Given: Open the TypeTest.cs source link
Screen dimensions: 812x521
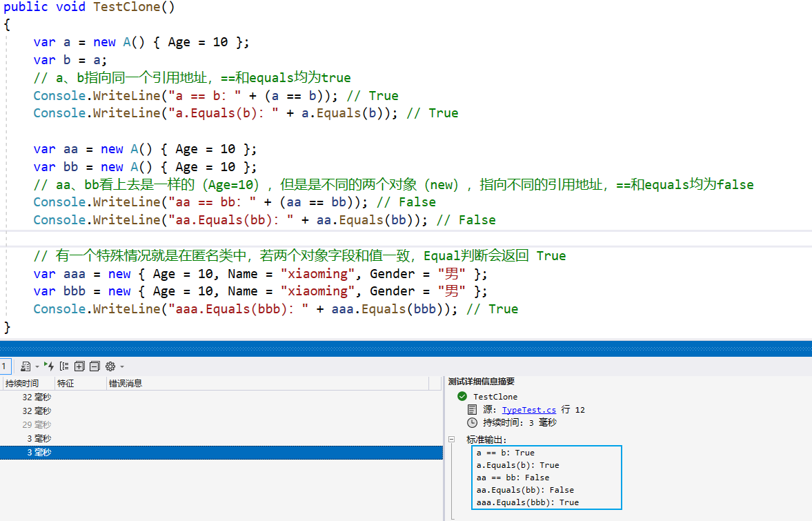Looking at the screenshot, I should coord(528,410).
